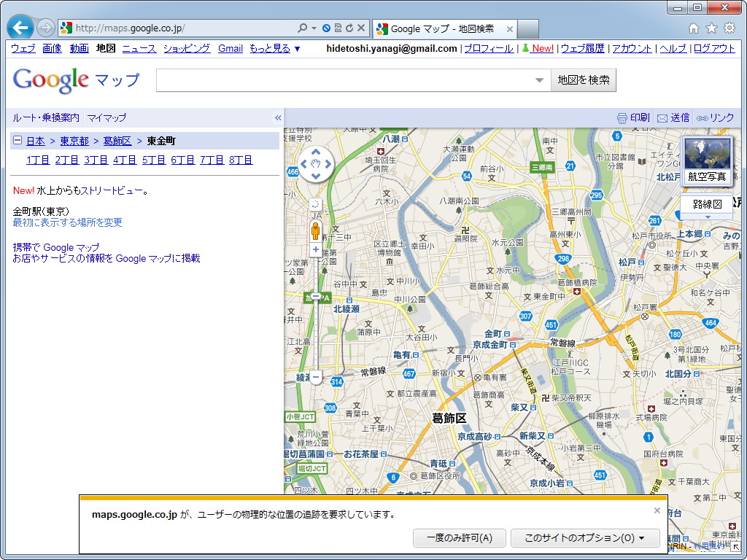Viewport: 747px width, 560px height.
Task: Click the browser back arrow button
Action: click(x=20, y=28)
